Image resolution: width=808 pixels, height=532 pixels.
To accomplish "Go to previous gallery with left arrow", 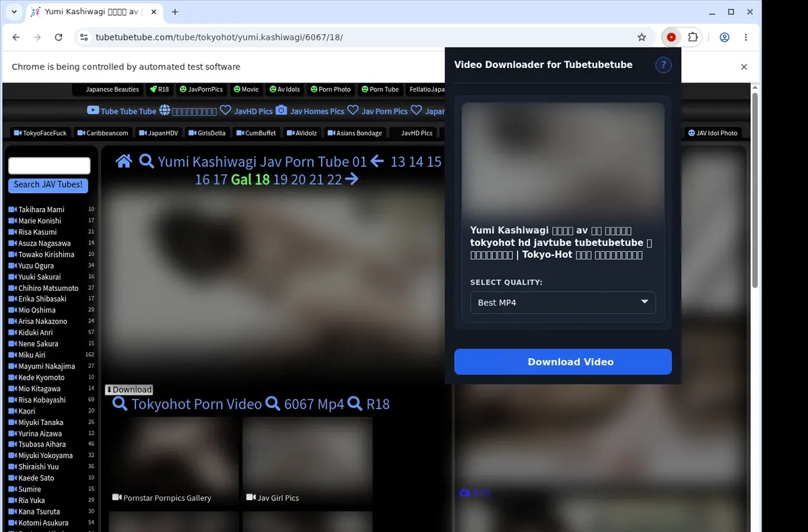I will (377, 161).
